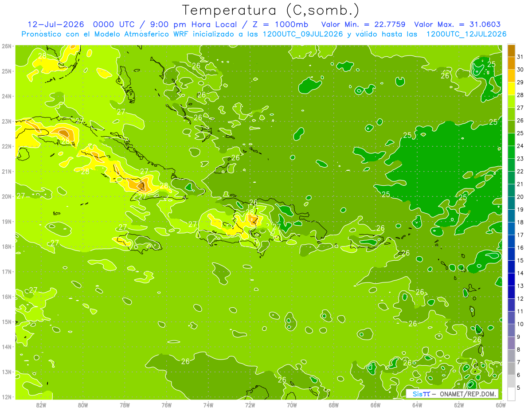
Task: Click the "78W" longitude axis label
Action: pyautogui.click(x=125, y=405)
